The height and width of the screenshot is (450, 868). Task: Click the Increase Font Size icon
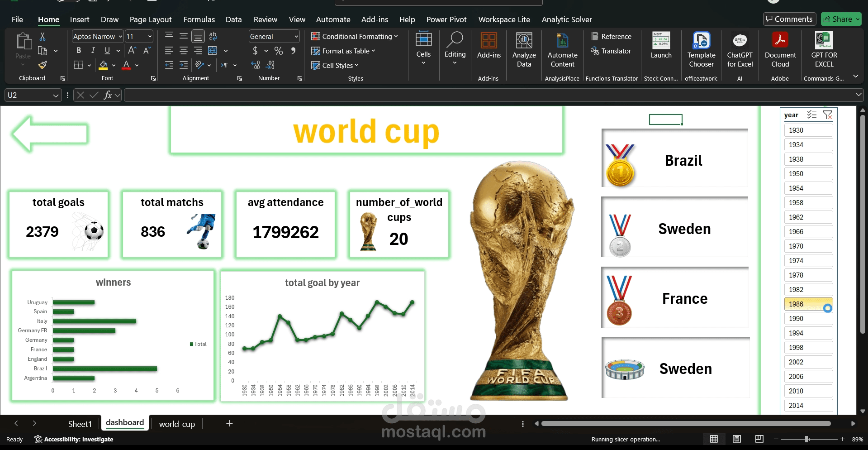pos(132,50)
